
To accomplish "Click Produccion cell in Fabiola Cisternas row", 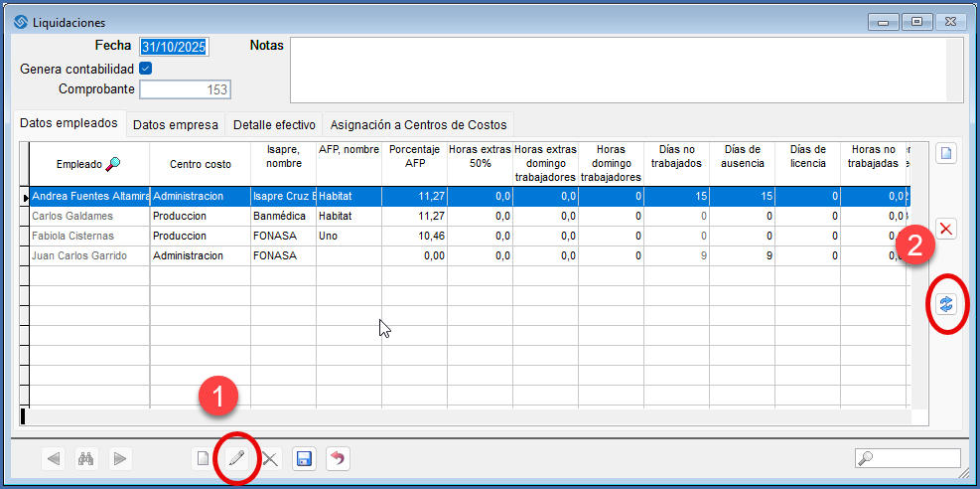I will coord(200,237).
